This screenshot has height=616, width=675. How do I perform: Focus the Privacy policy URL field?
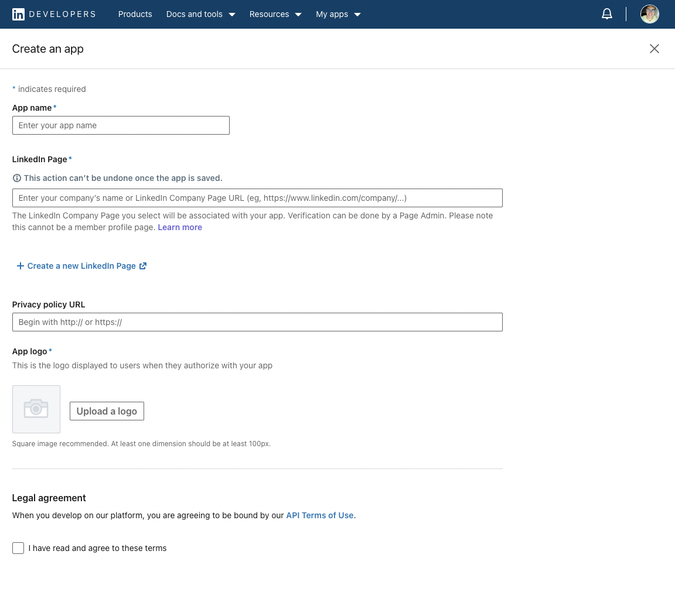click(257, 322)
